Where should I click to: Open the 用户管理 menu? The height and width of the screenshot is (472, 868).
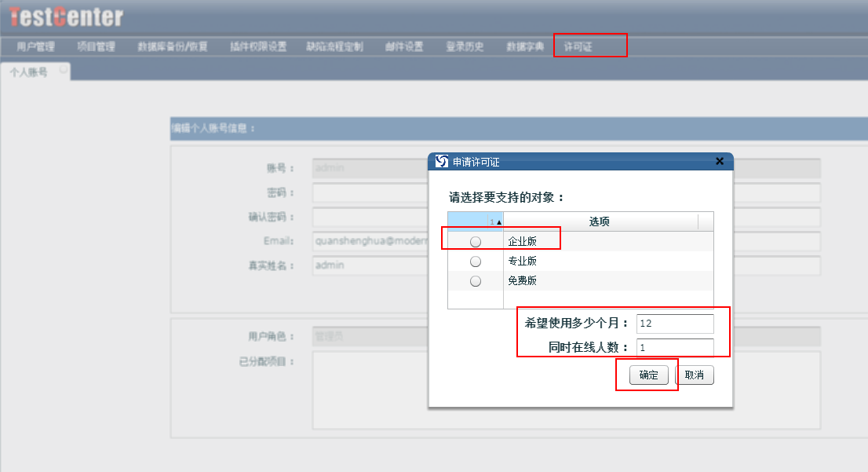point(35,46)
